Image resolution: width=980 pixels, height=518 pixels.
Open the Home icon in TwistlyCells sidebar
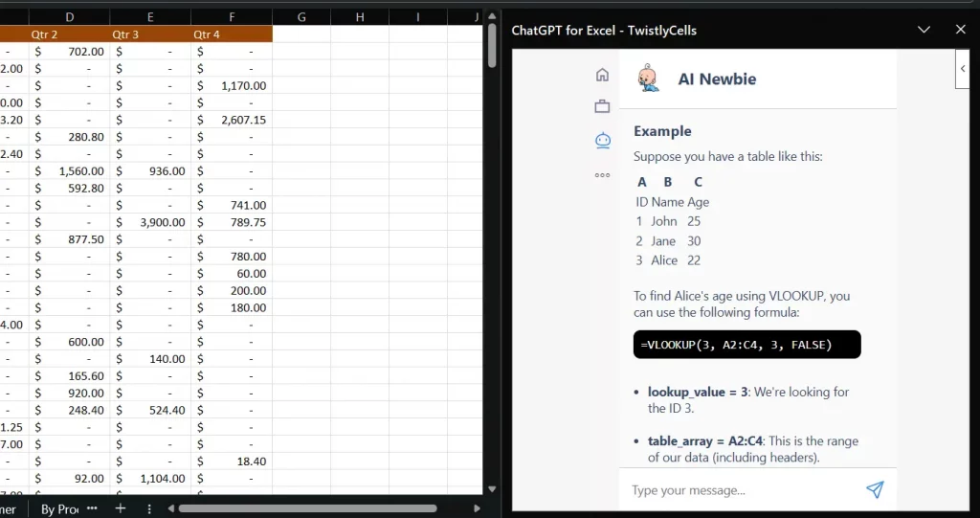(602, 75)
